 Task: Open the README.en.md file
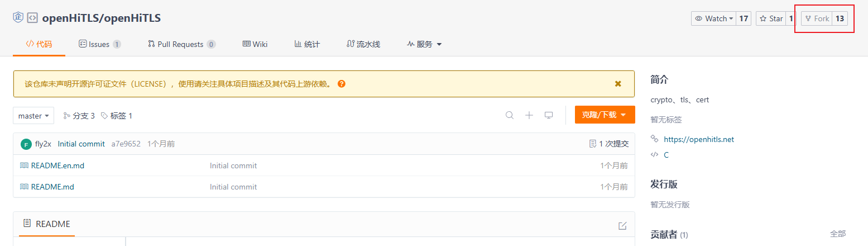click(x=57, y=165)
